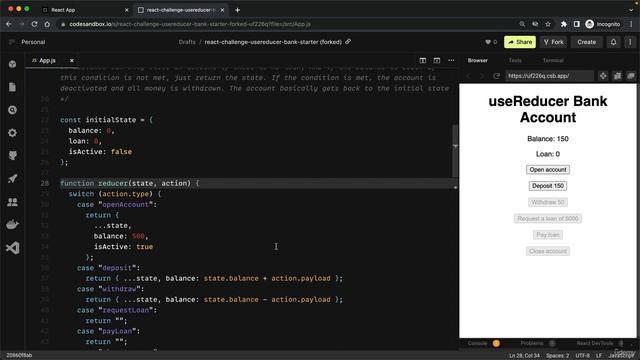Close the react-challenge-usereducer Chrome tab
This screenshot has width=640, height=360.
(222, 10)
